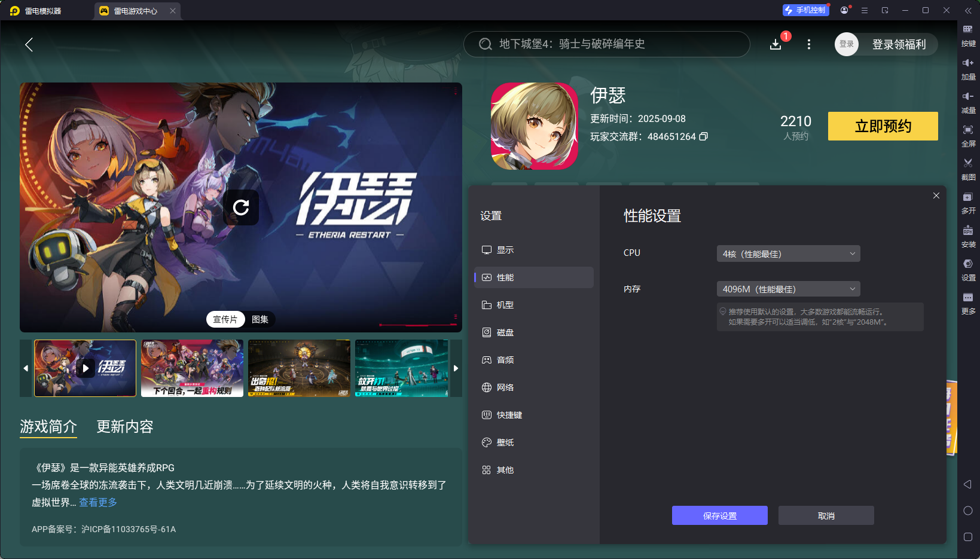Open the 快捷键 shortcuts settings section
The image size is (980, 559).
534,415
